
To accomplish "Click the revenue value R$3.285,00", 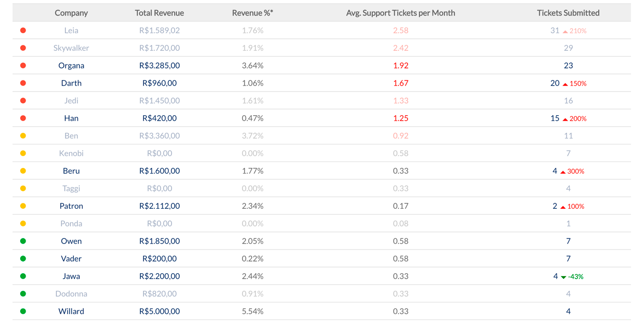I will point(159,65).
